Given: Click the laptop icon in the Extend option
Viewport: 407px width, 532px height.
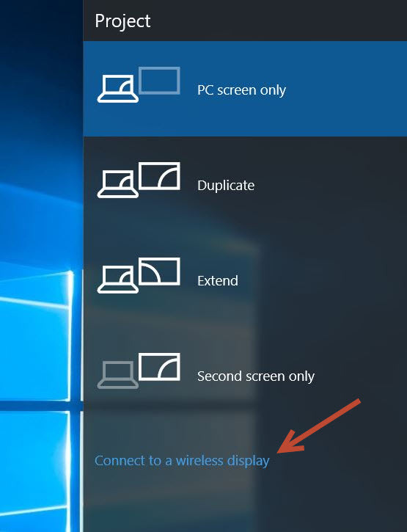Looking at the screenshot, I should pyautogui.click(x=117, y=280).
